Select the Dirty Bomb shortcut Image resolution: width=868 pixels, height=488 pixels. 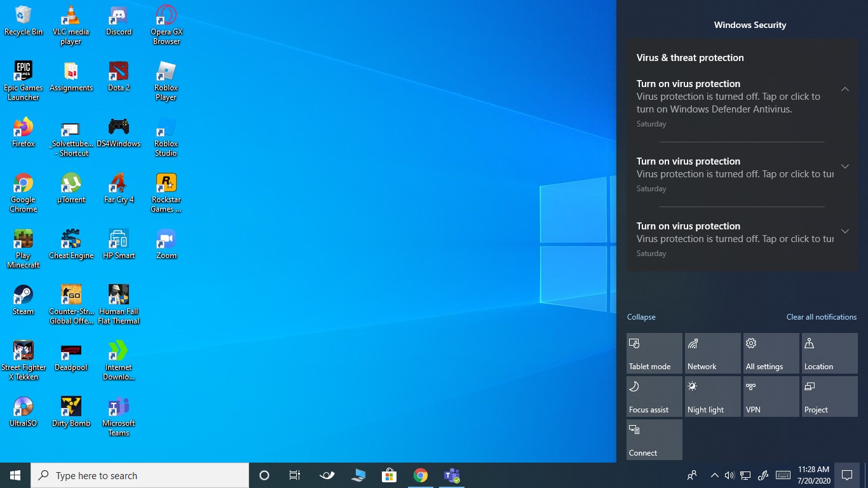pyautogui.click(x=71, y=412)
